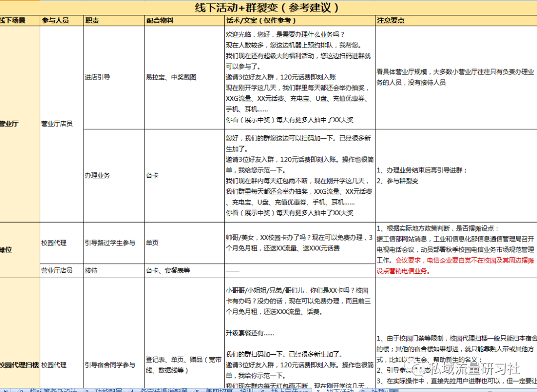Click the 台卡 cell in 办理业务 row
This screenshot has width=537, height=392.
[x=184, y=176]
